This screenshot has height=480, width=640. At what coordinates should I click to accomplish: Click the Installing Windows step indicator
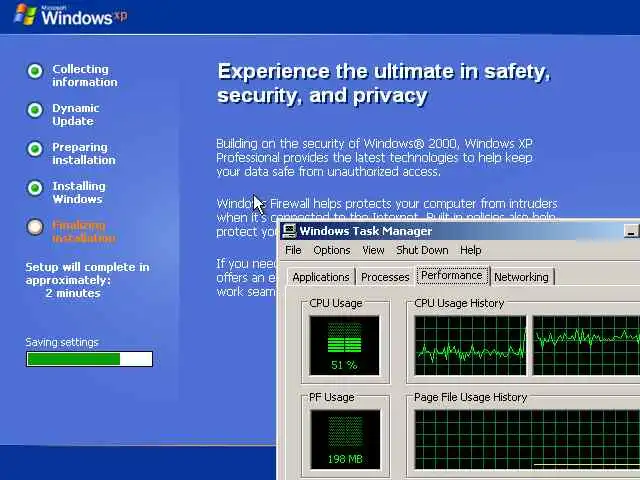(35, 188)
